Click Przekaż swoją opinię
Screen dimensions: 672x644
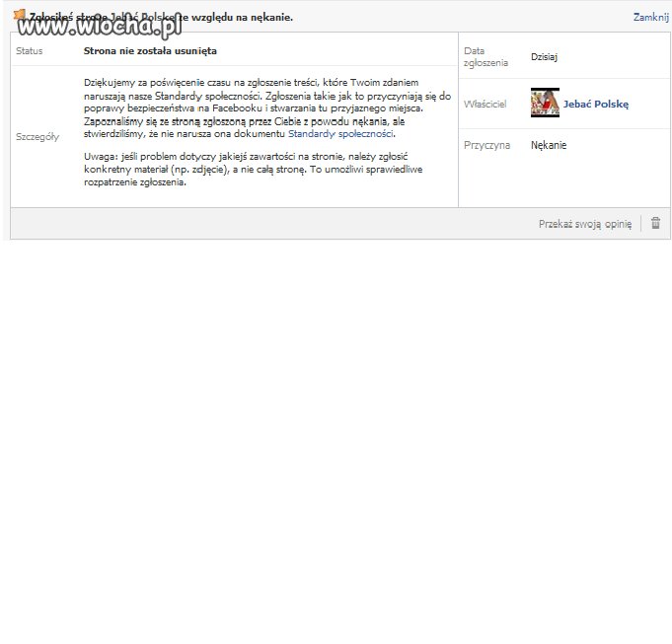585,224
